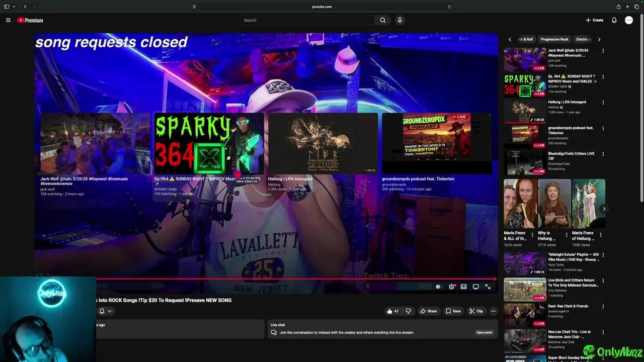Open the account avatar menu
The height and width of the screenshot is (362, 644).
point(629,20)
